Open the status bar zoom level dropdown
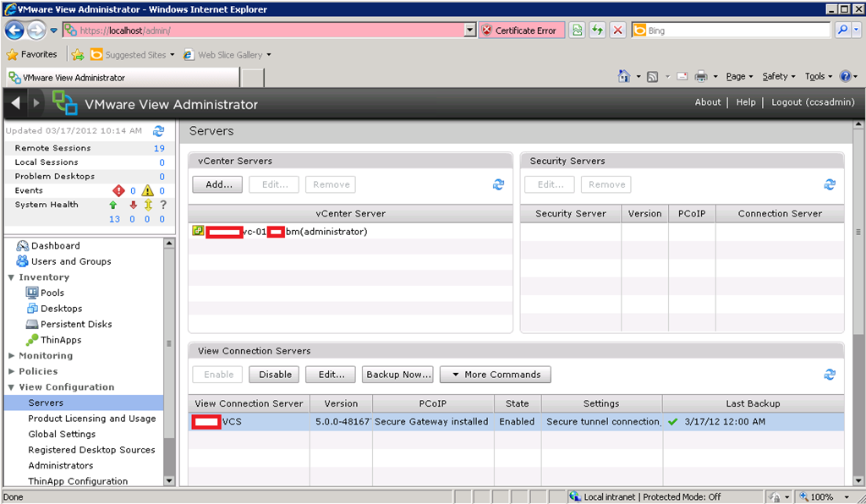 coord(846,497)
